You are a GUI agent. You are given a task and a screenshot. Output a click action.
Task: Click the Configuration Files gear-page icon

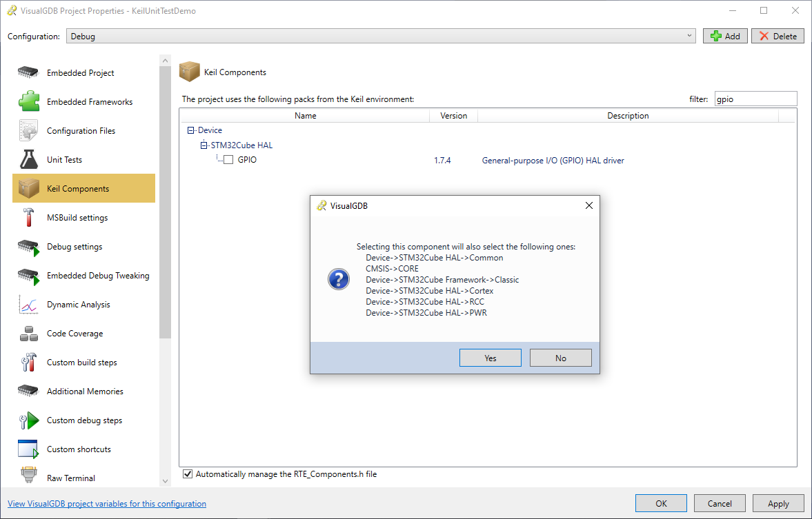point(28,130)
